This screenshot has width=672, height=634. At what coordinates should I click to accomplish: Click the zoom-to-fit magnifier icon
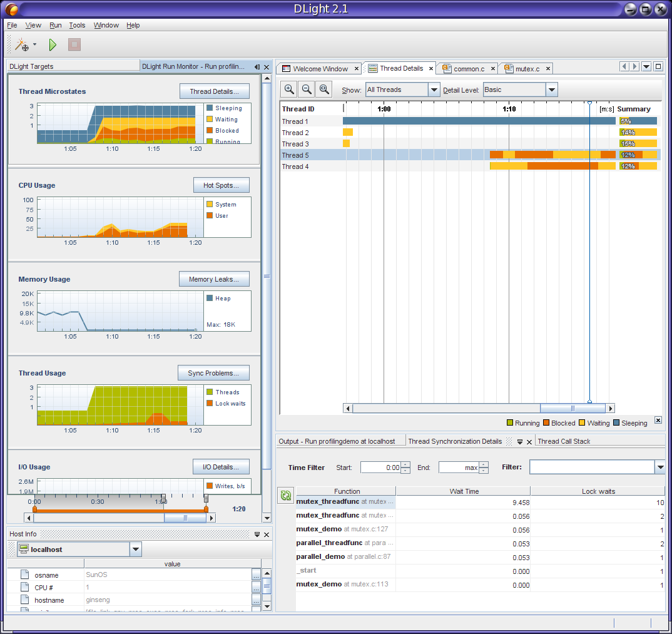click(x=324, y=89)
